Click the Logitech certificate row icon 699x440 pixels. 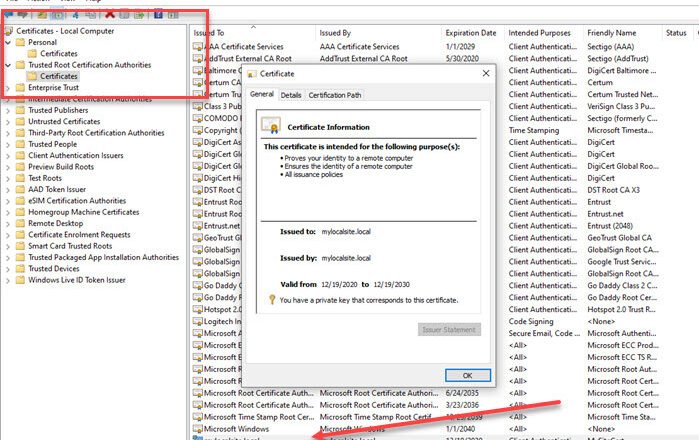[x=197, y=321]
